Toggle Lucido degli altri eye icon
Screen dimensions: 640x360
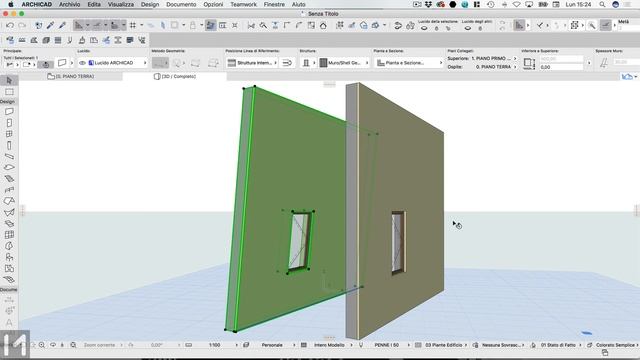click(x=468, y=28)
